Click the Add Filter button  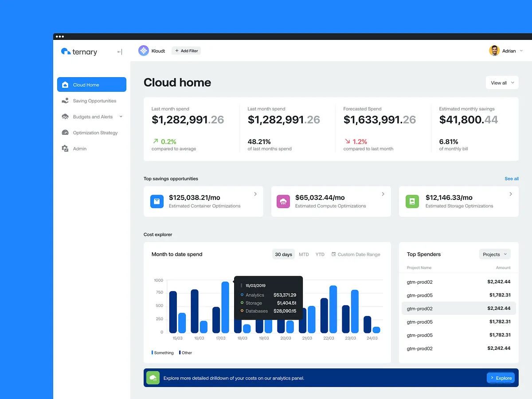pyautogui.click(x=186, y=51)
